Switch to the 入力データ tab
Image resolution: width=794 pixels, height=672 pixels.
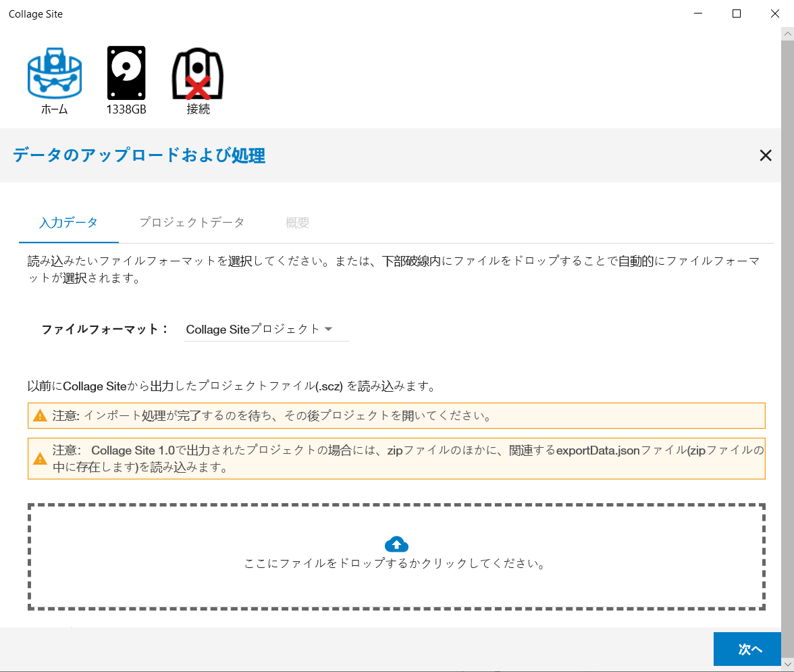(68, 222)
